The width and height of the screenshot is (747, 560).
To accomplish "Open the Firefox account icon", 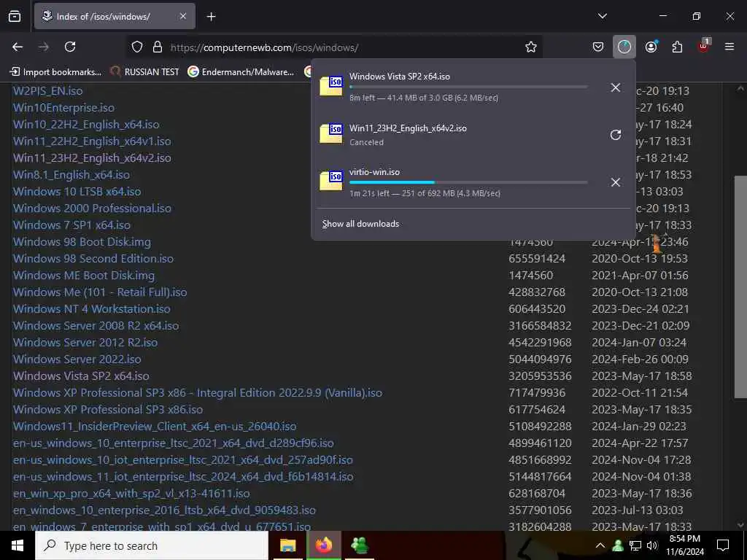I will tap(651, 47).
